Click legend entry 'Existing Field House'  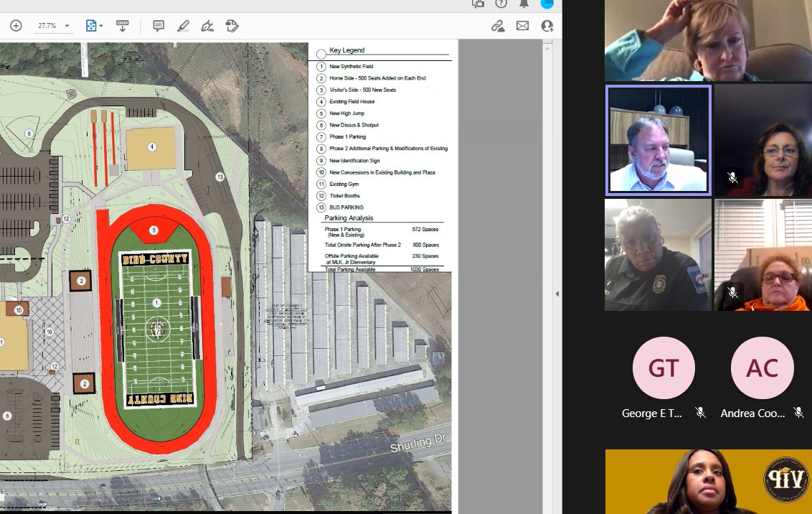tap(352, 101)
